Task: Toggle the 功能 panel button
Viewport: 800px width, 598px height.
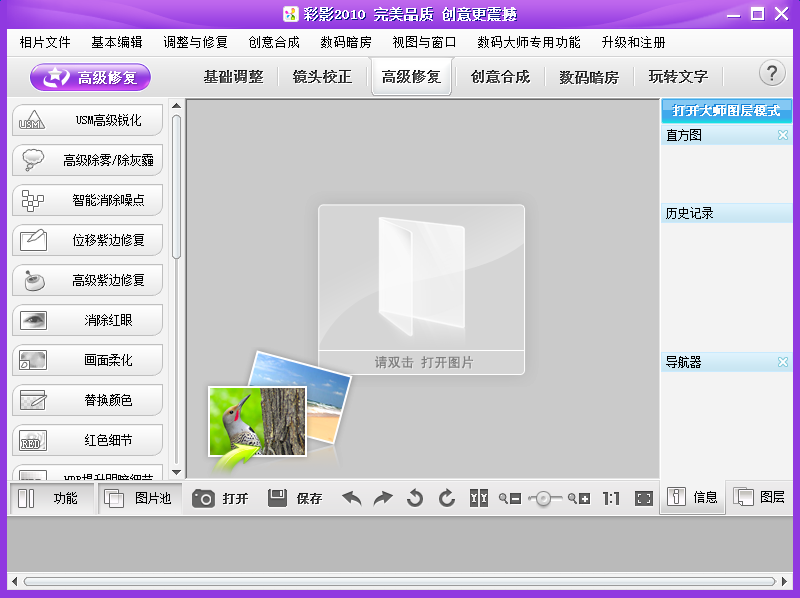Action: 50,498
